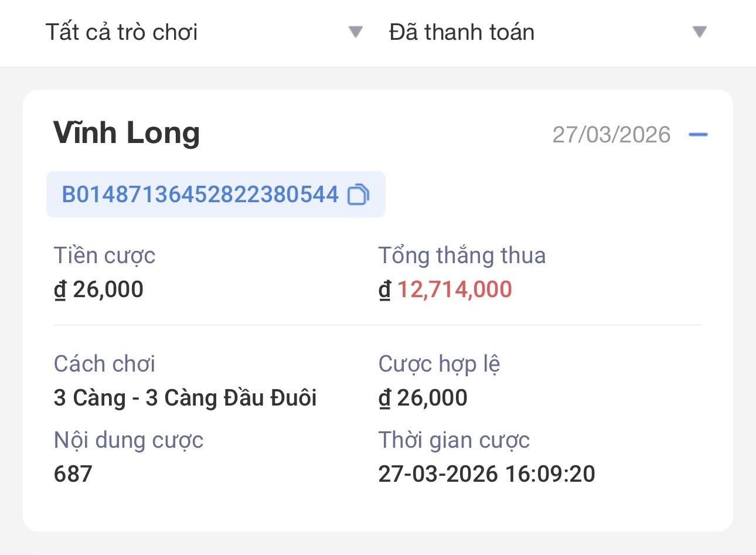Click the bet amount under "Tiền cược"
This screenshot has width=756, height=555.
tap(98, 290)
